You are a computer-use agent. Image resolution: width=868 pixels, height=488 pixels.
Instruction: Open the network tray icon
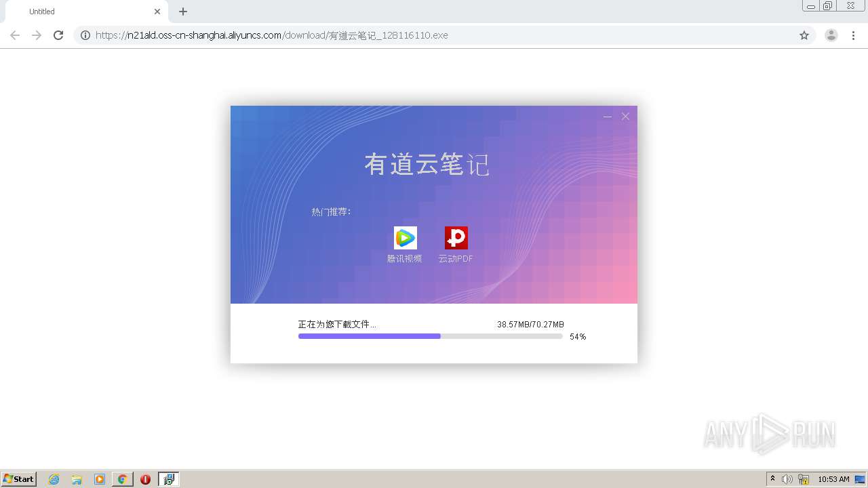[804, 479]
